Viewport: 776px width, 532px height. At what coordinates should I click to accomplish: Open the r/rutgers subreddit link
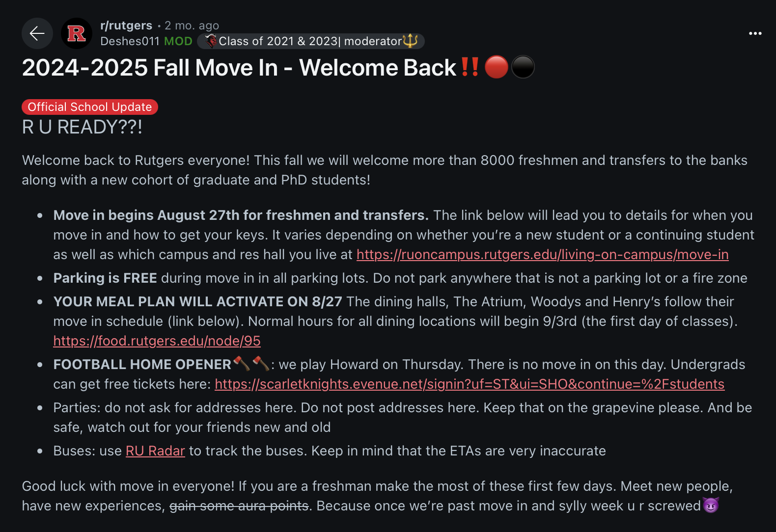[x=126, y=26]
